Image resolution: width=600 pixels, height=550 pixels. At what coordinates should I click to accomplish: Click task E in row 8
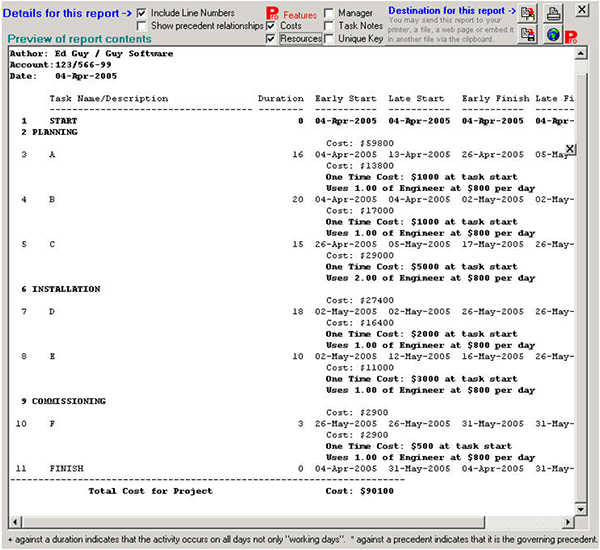(52, 356)
